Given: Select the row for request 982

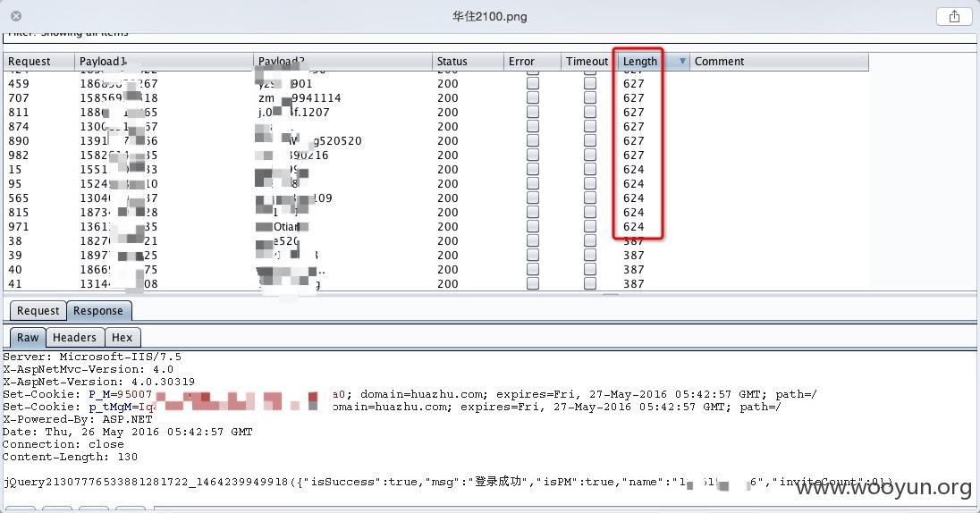Looking at the screenshot, I should point(436,155).
